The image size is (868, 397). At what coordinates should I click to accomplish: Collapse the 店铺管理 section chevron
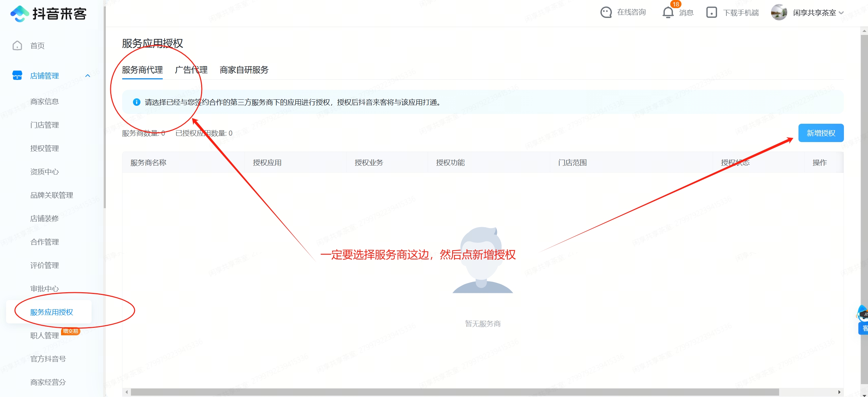point(89,76)
